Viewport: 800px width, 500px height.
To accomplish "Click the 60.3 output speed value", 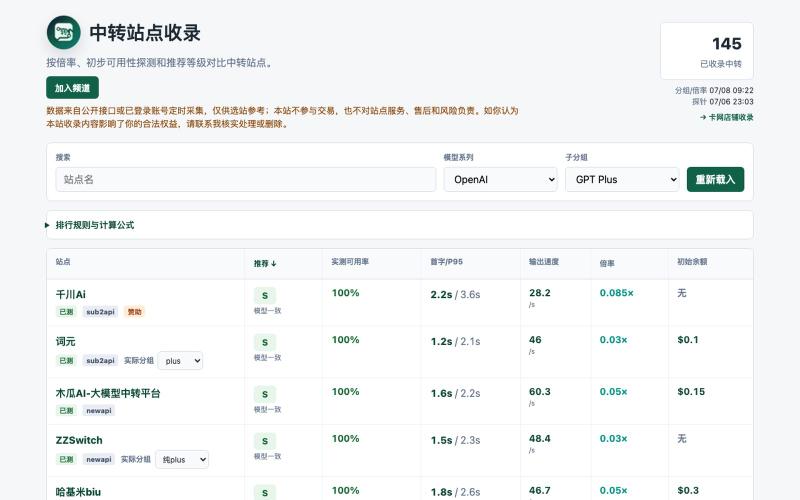I will [x=539, y=392].
